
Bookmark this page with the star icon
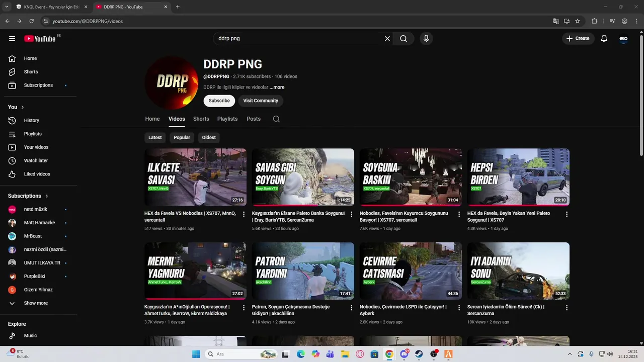pyautogui.click(x=578, y=21)
